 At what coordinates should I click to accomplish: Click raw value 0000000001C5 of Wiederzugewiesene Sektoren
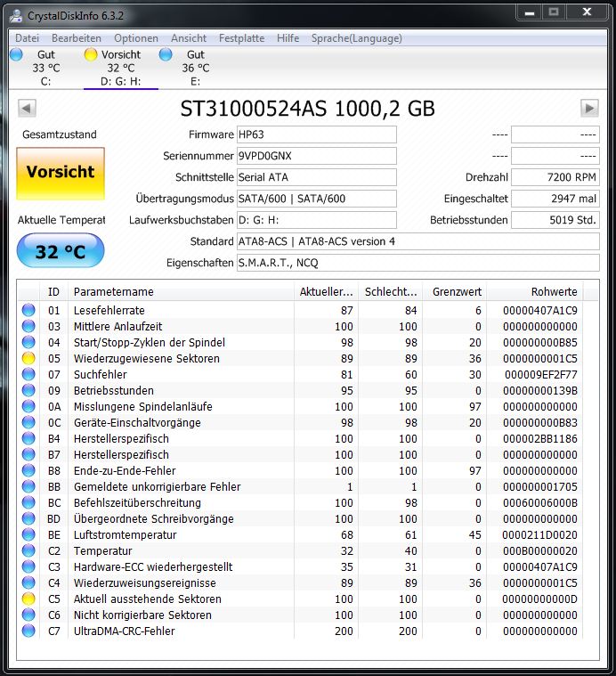(x=539, y=358)
